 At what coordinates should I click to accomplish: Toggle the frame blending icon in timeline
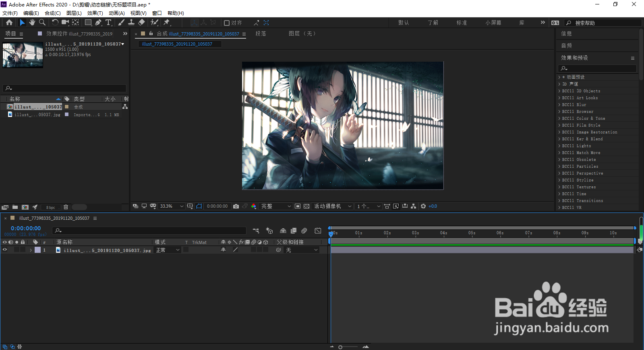click(294, 231)
